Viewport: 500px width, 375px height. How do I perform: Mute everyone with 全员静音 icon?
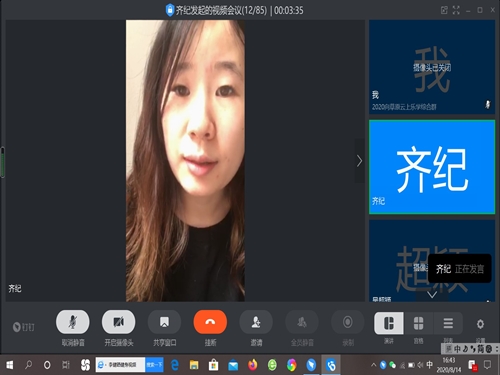tap(302, 322)
